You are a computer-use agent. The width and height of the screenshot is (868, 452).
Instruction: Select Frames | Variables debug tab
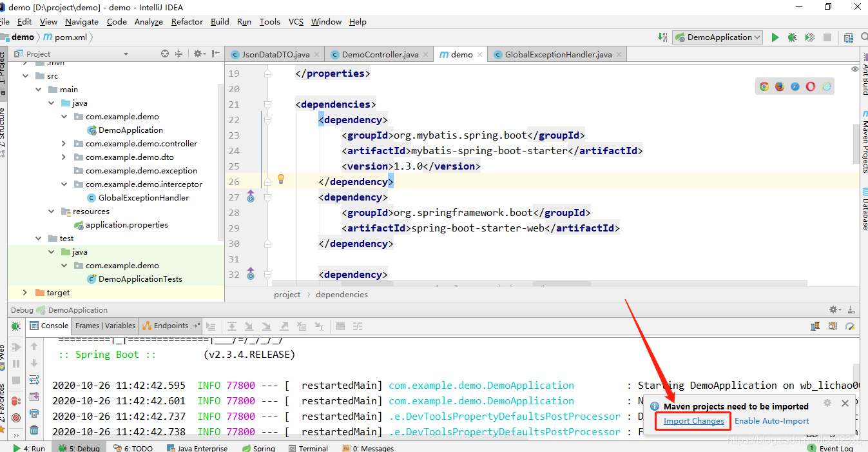(x=105, y=326)
